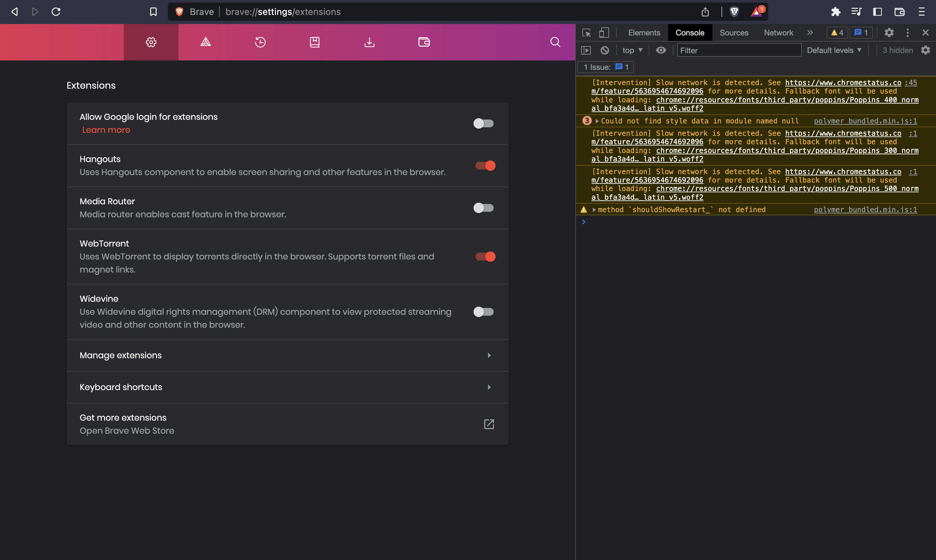The height and width of the screenshot is (560, 936).
Task: Turn on Allow Google login for extensions
Action: click(484, 123)
